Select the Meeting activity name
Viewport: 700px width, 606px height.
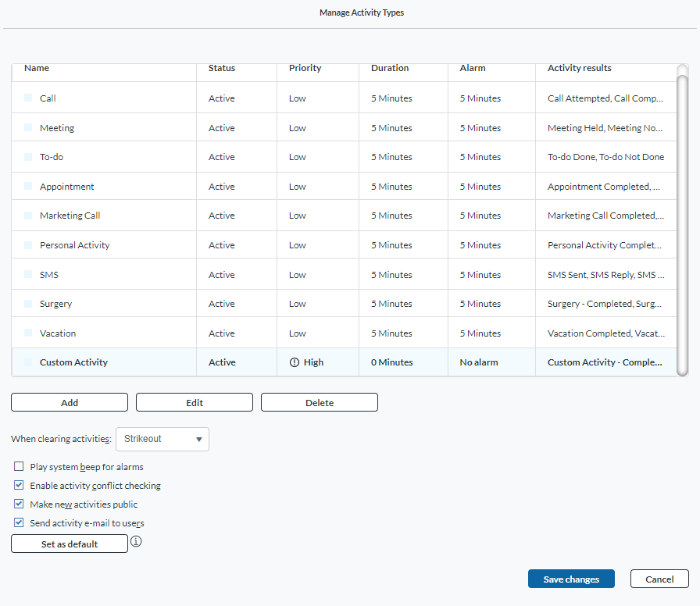[57, 128]
